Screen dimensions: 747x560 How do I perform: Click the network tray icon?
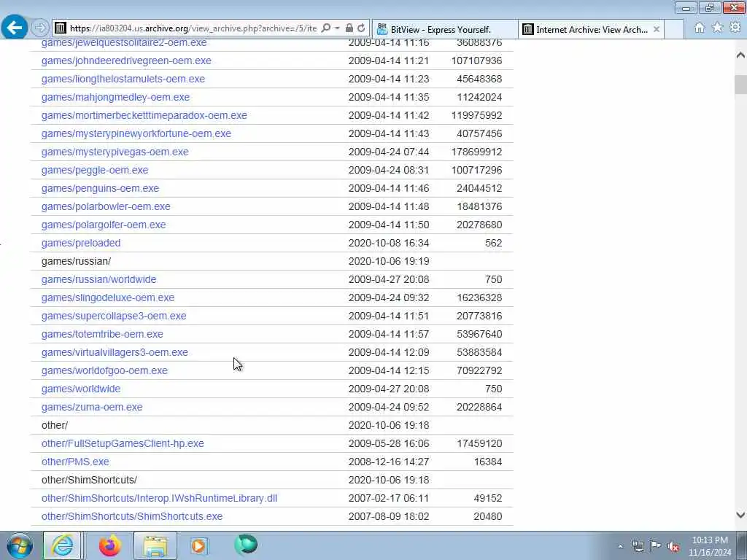click(x=638, y=547)
